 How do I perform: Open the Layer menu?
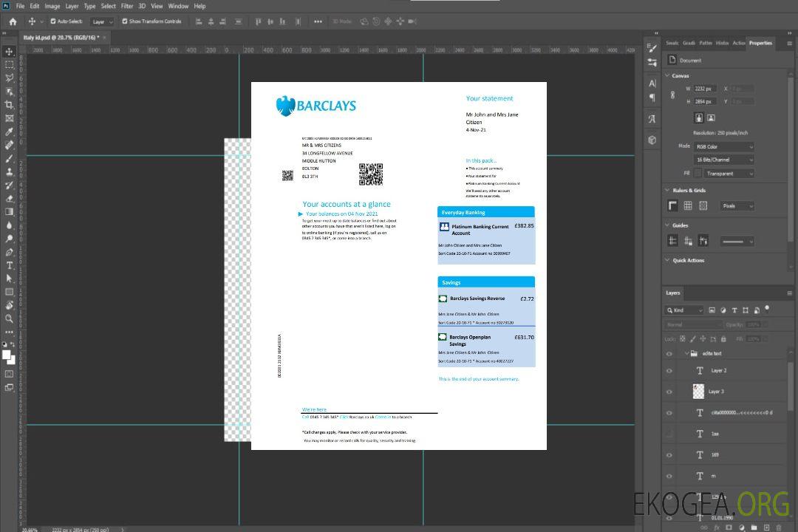click(72, 6)
